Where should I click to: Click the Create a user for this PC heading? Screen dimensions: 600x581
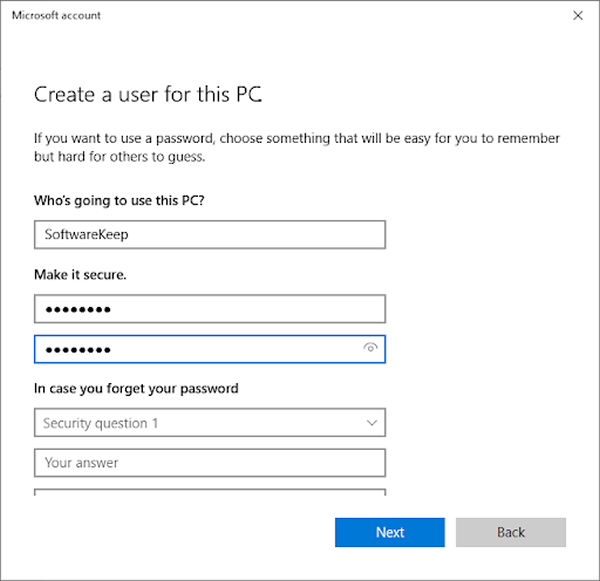tap(148, 95)
